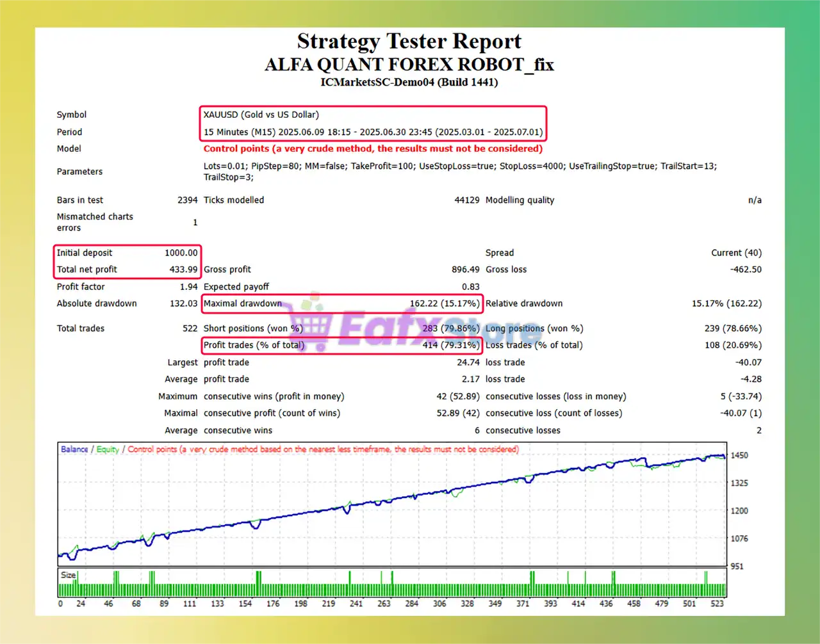Click the Modelling quality value 'n/a'
This screenshot has width=820, height=644.
[x=755, y=200]
